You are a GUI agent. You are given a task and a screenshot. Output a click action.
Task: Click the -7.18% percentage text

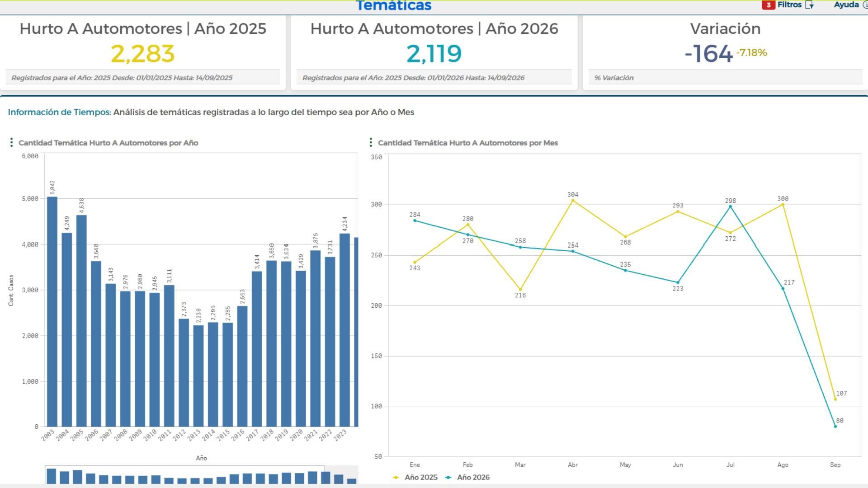pyautogui.click(x=751, y=52)
